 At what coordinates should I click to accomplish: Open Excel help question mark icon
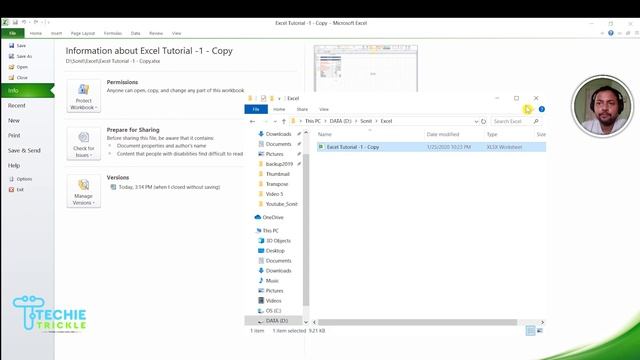pos(611,33)
